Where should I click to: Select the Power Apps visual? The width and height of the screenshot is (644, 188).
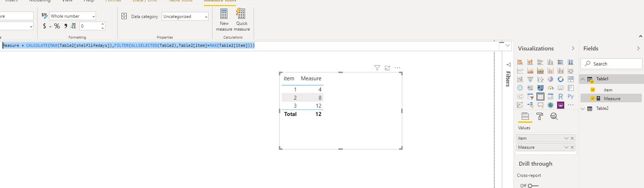tap(561, 105)
